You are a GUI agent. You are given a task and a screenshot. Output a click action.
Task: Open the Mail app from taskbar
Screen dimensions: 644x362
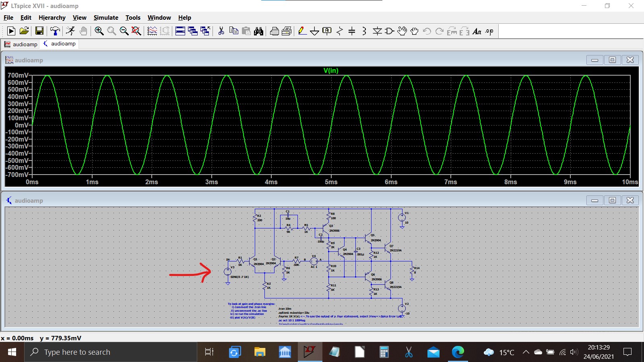coord(433,352)
